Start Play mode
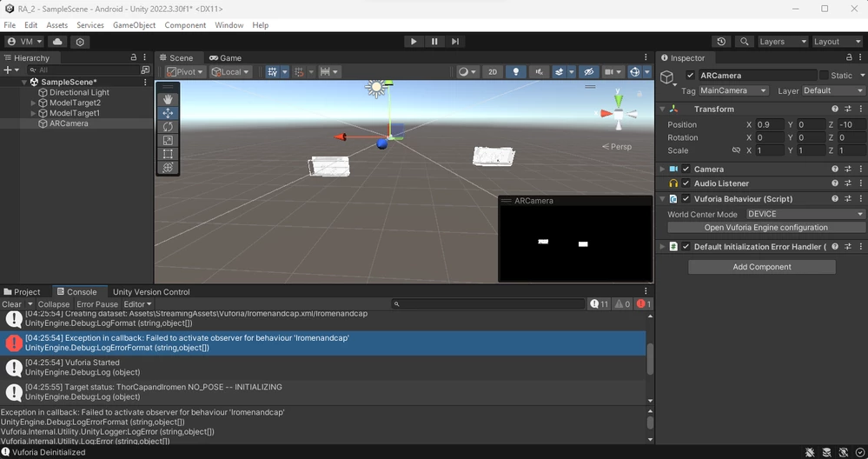Screen dimensions: 868x459 413,42
